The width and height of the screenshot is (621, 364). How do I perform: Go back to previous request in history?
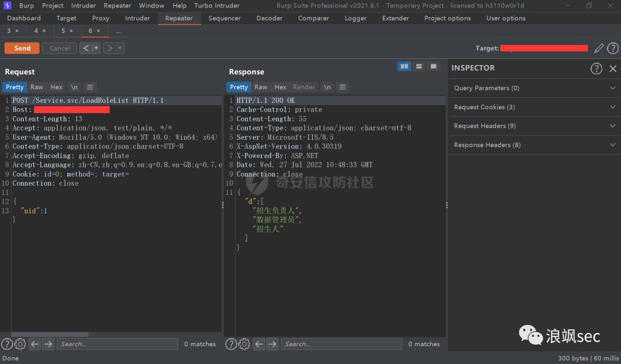pyautogui.click(x=86, y=48)
